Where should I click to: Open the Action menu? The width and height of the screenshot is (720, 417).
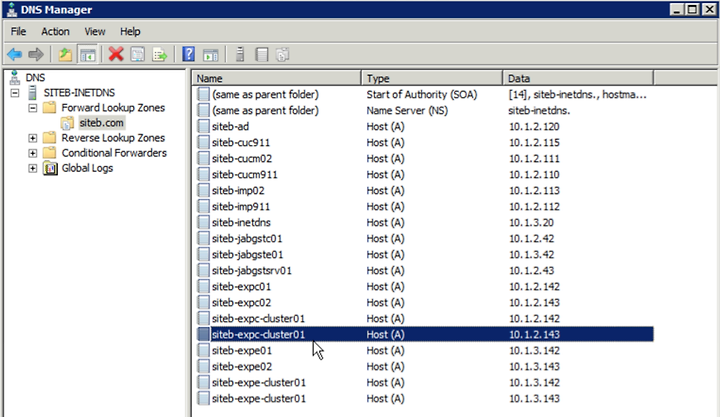56,32
